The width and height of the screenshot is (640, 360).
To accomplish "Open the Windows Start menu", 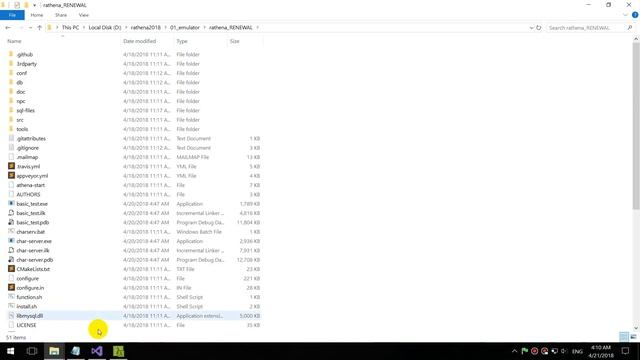I will pyautogui.click(x=10, y=351).
